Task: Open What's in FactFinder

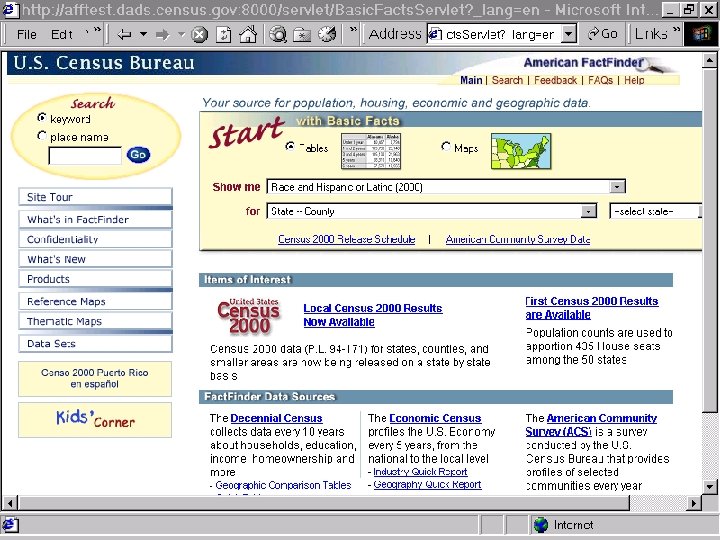Action: [x=96, y=219]
